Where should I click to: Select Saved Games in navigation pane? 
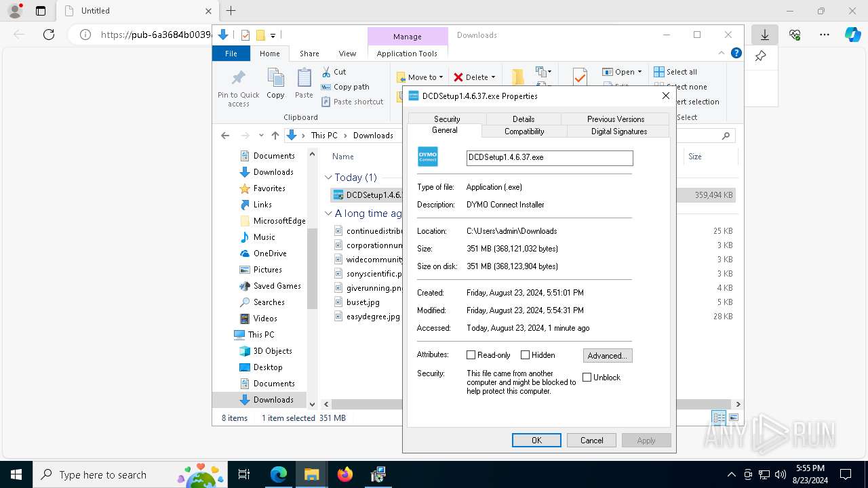click(277, 286)
